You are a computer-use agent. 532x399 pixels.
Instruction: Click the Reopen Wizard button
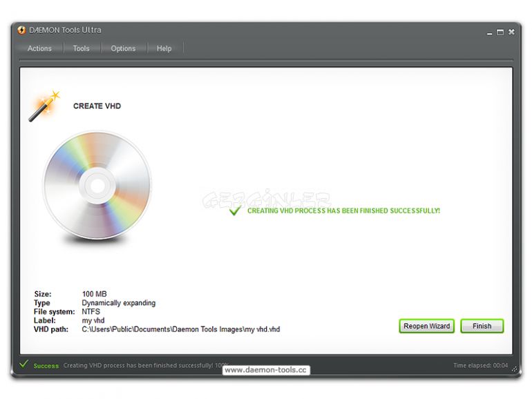[x=426, y=326]
